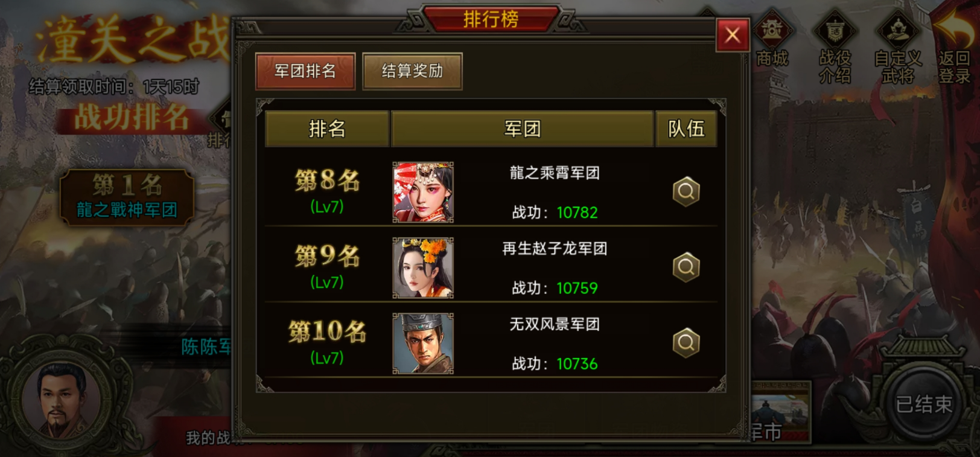The height and width of the screenshot is (457, 980).
Task: Click the 第1名 龍之戰神军团 badge
Action: [127, 197]
